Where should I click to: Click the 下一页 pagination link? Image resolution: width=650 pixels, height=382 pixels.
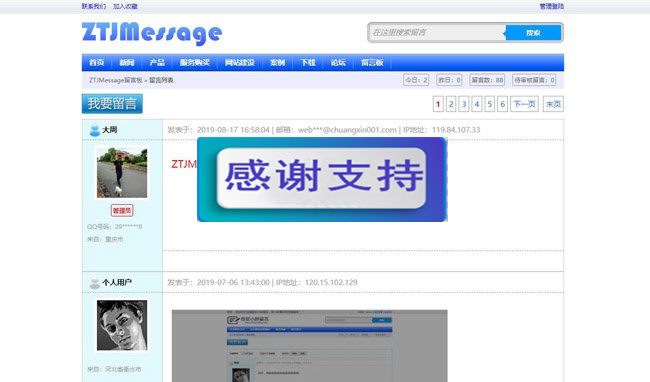click(x=524, y=104)
